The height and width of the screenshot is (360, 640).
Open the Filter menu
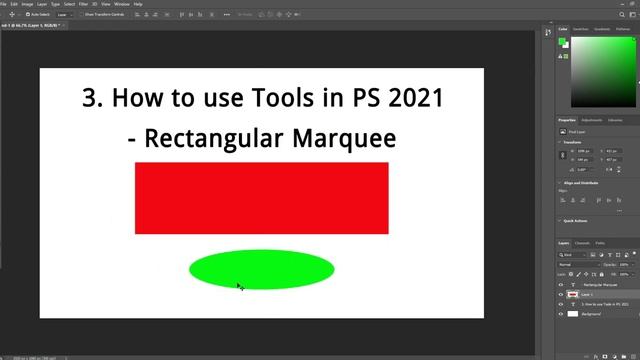(83, 4)
